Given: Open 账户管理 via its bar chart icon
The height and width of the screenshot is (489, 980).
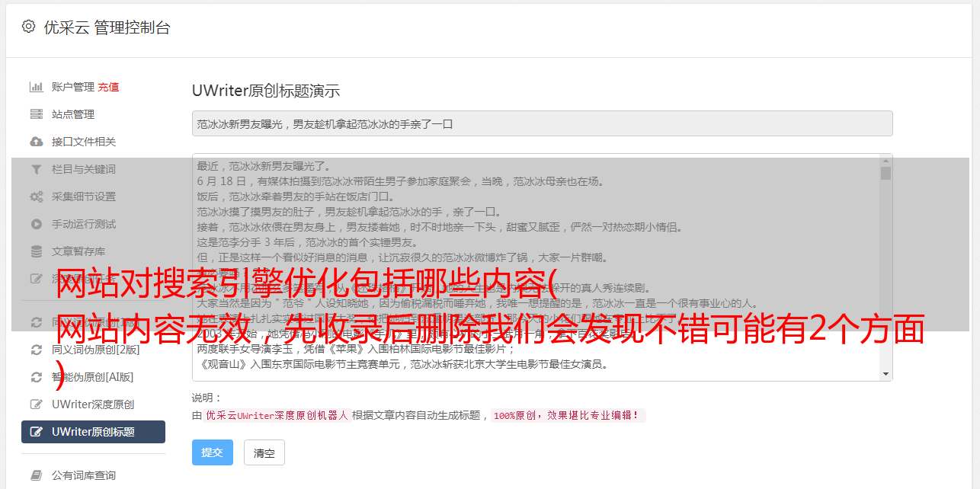Looking at the screenshot, I should (x=36, y=87).
